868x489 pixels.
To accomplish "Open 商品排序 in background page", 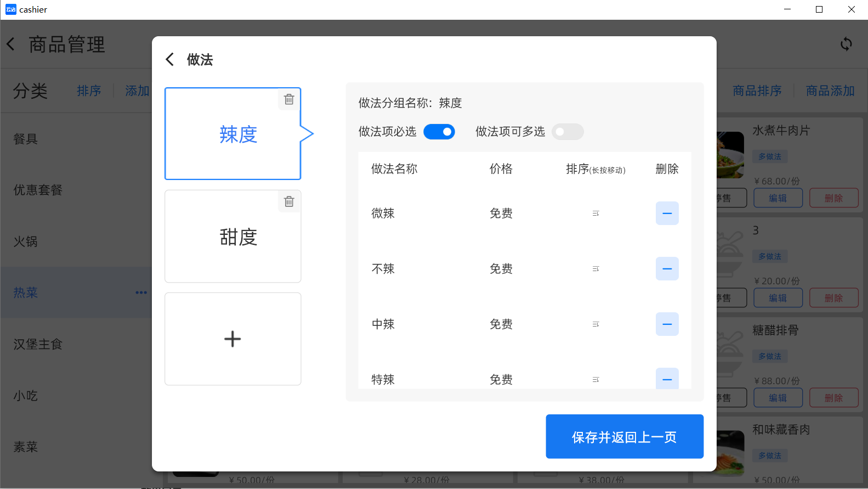I will (757, 91).
